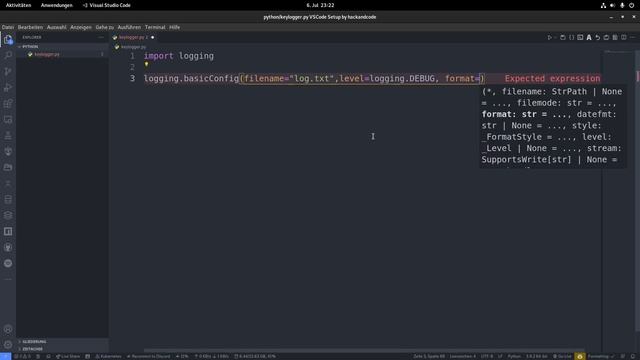640x360 pixels.
Task: Switch to the keylogger.py editor tab
Action: [x=132, y=38]
